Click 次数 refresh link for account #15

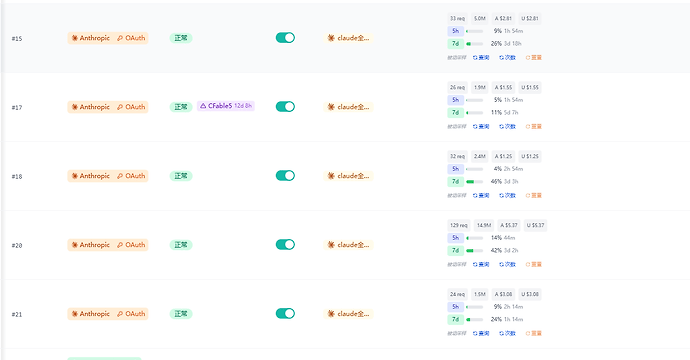(x=507, y=58)
